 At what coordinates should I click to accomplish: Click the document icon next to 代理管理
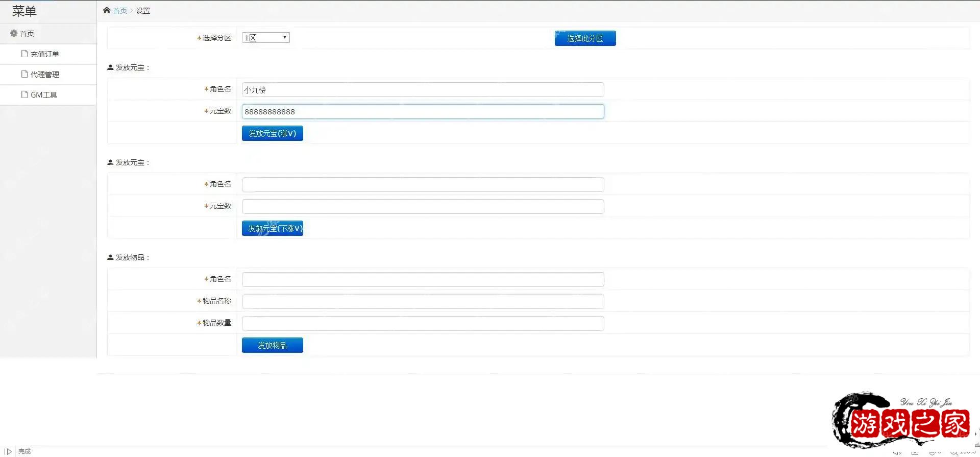pyautogui.click(x=24, y=74)
